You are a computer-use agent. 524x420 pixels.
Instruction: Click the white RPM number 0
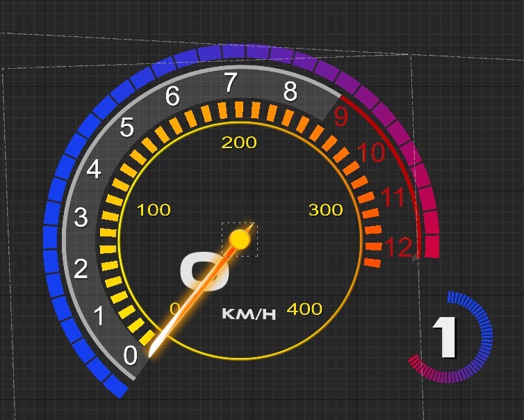[x=131, y=355]
